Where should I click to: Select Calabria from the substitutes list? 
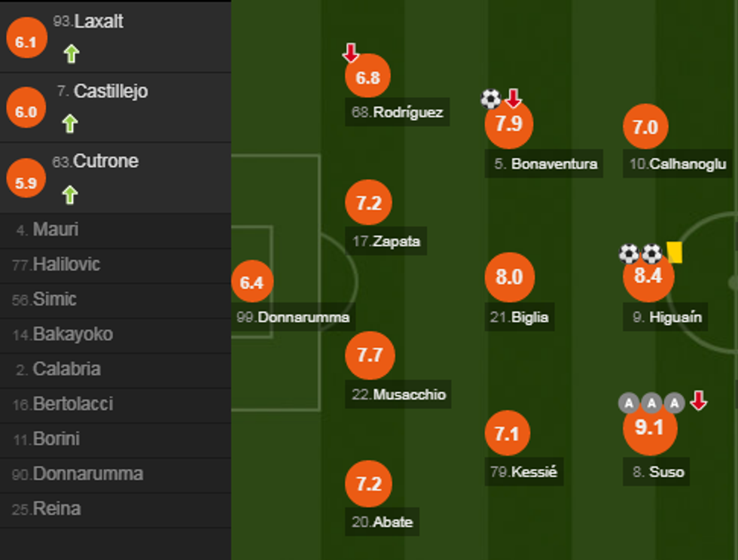[x=66, y=369]
